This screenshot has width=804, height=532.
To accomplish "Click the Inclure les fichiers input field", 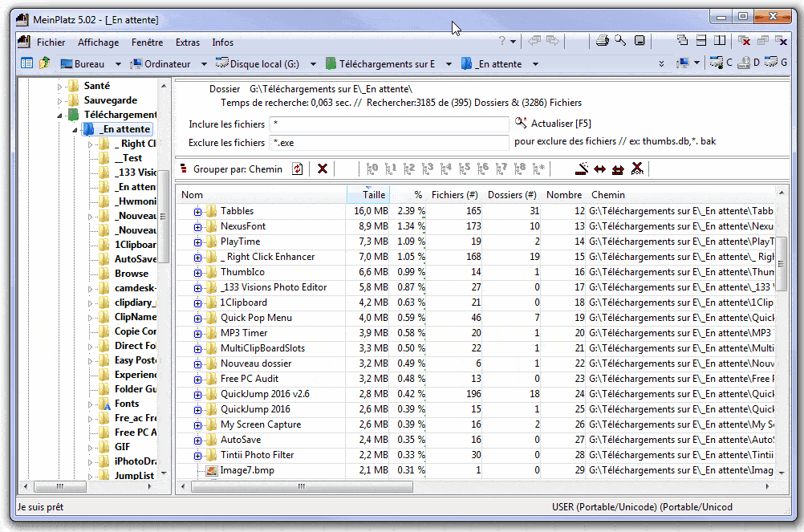I will [389, 124].
